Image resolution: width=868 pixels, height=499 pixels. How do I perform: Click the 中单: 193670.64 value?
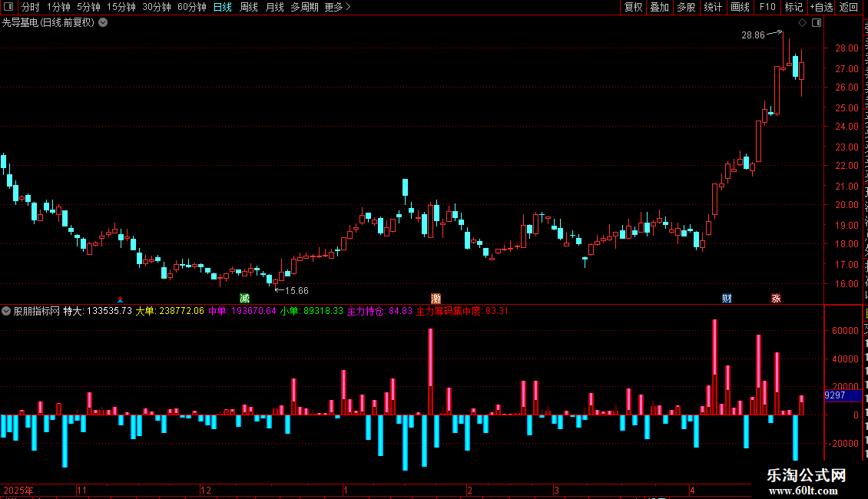[x=242, y=311]
